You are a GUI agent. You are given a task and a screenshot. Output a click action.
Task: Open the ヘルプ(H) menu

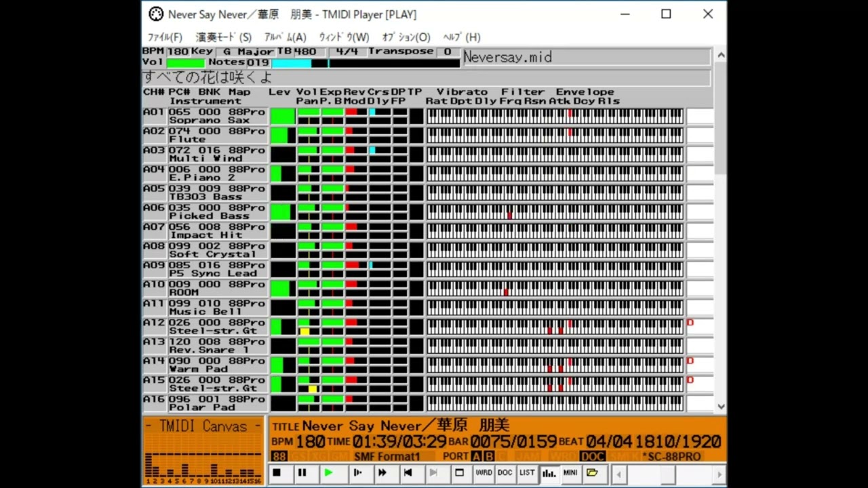[x=462, y=37]
